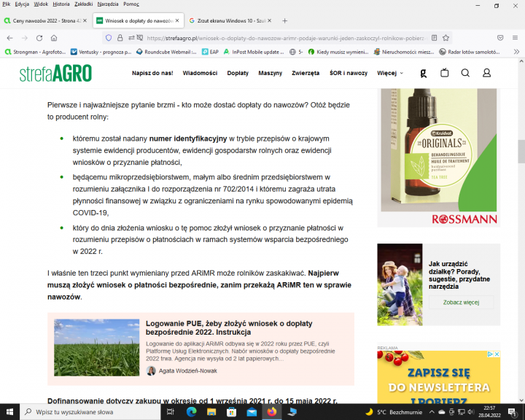
Task: Open the Narzędzia menu
Action: coord(108,4)
